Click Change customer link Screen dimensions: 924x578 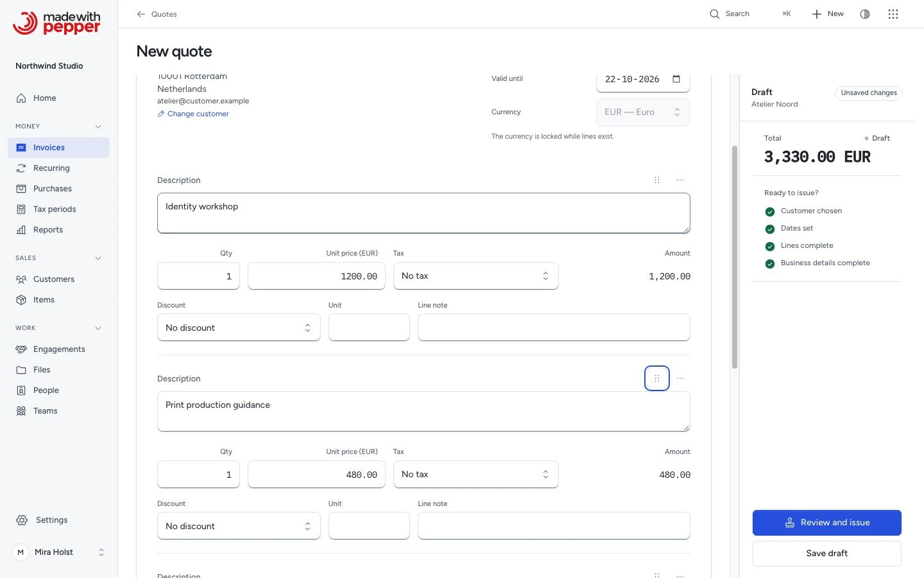(x=193, y=114)
